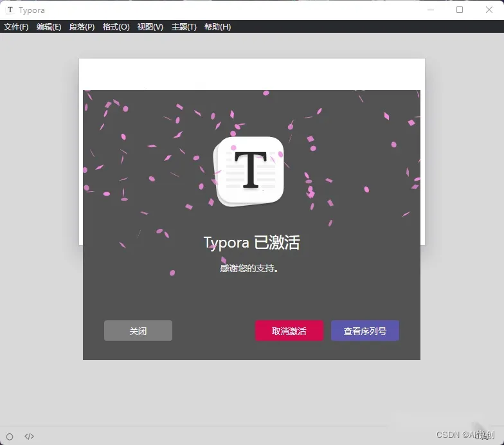This screenshot has width=504, height=445.
Task: Click the Typora logo in the dialog
Action: point(248,172)
